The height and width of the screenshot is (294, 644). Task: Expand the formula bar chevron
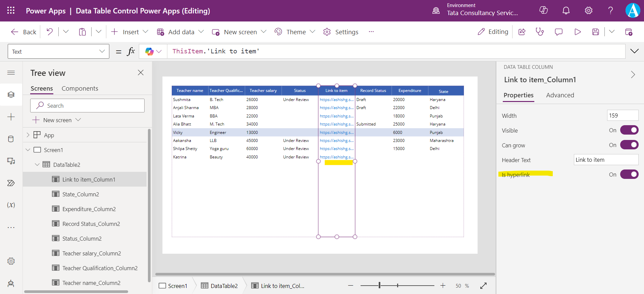pos(634,51)
